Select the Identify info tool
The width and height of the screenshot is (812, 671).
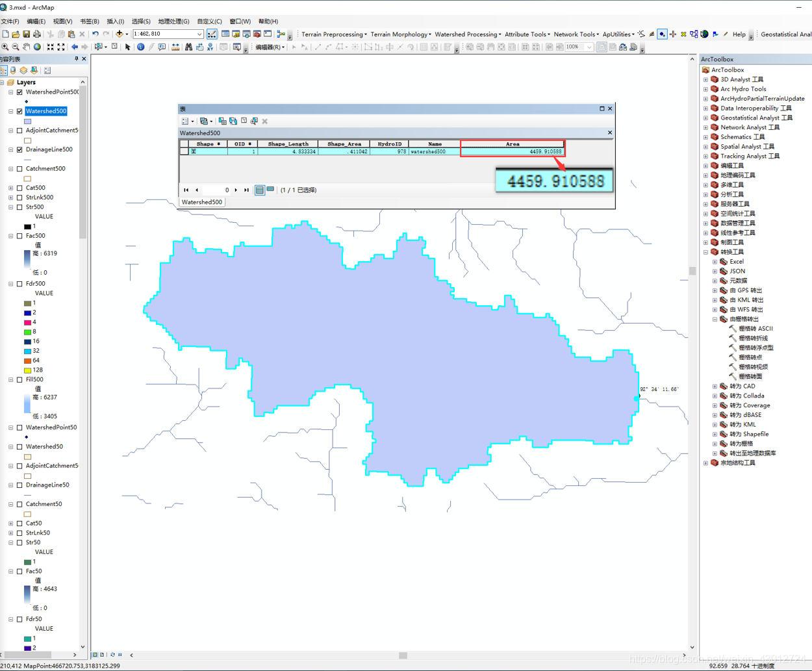(x=140, y=47)
